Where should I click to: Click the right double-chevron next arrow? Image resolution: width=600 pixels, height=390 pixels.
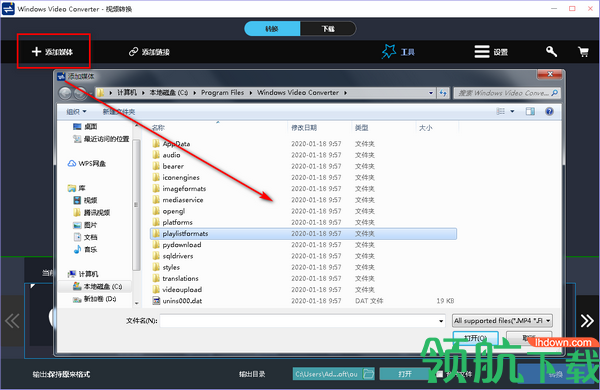click(587, 321)
